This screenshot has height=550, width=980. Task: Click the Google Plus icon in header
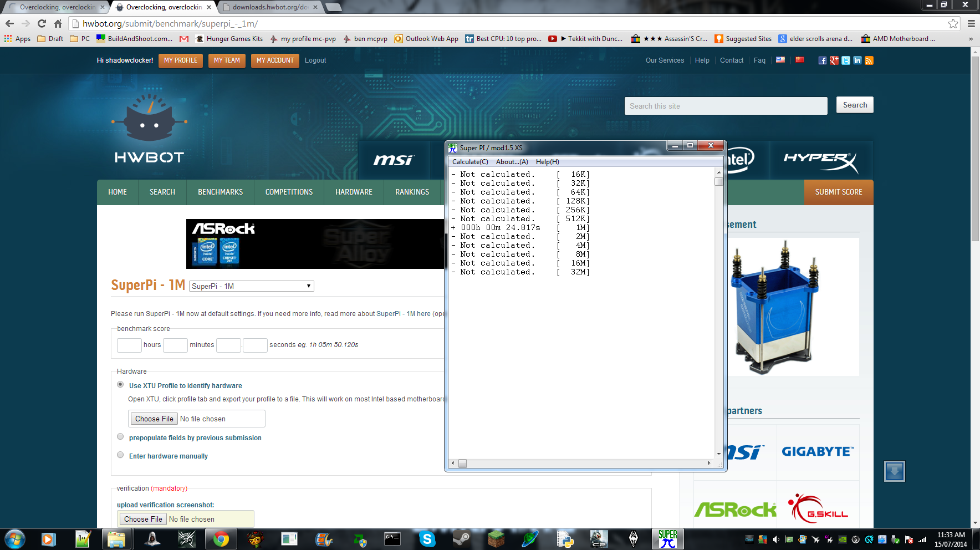click(834, 60)
